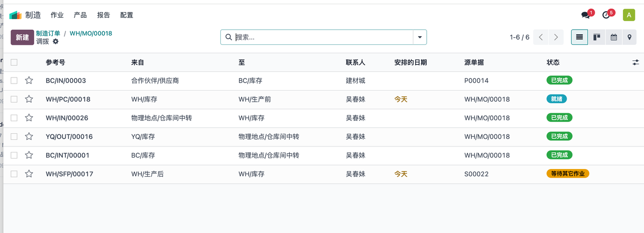Go to previous page arrow
This screenshot has height=233, width=644.
click(x=541, y=37)
